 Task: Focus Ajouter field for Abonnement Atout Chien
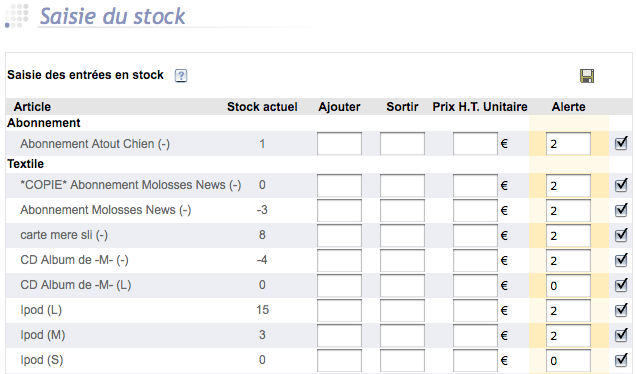[x=339, y=143]
